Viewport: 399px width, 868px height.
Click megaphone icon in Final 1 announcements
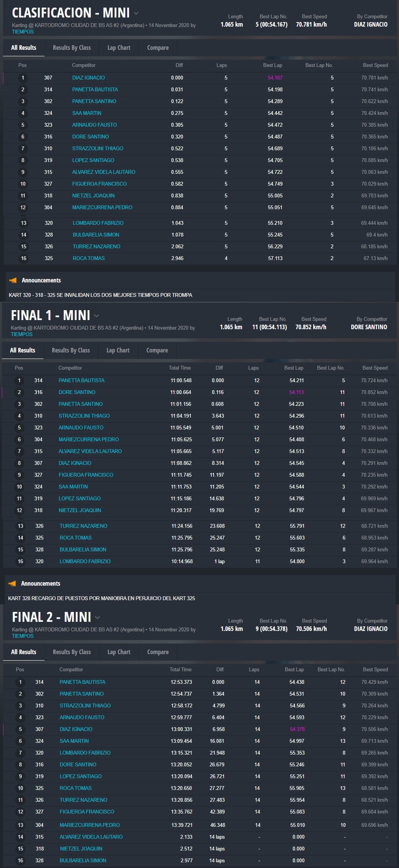click(12, 583)
